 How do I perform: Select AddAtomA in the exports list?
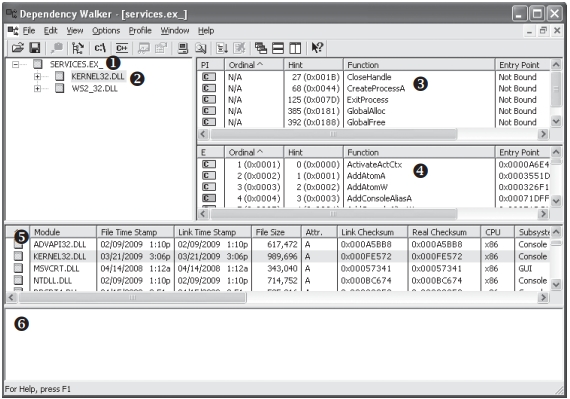tap(366, 176)
